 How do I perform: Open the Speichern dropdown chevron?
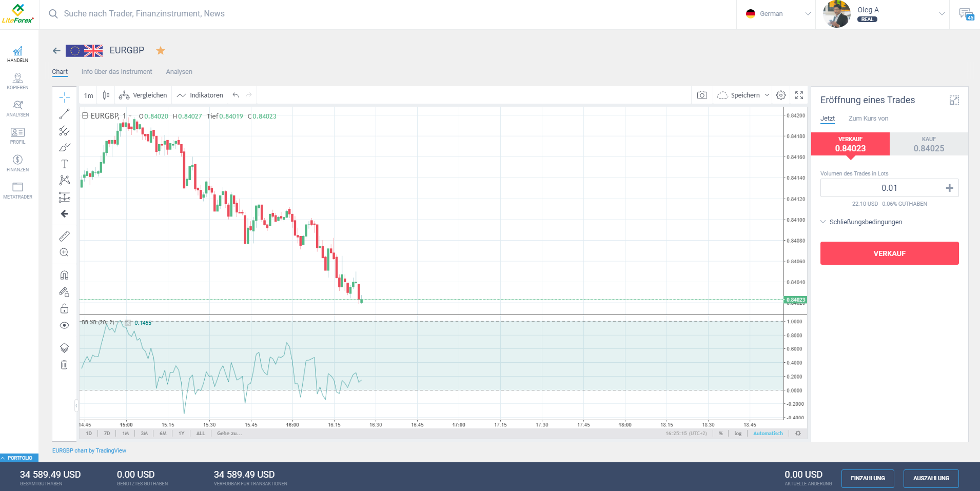click(x=768, y=95)
